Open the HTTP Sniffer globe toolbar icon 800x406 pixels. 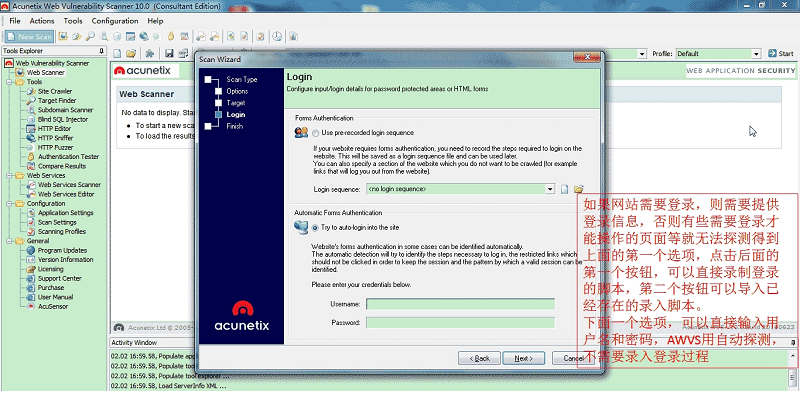(x=144, y=37)
